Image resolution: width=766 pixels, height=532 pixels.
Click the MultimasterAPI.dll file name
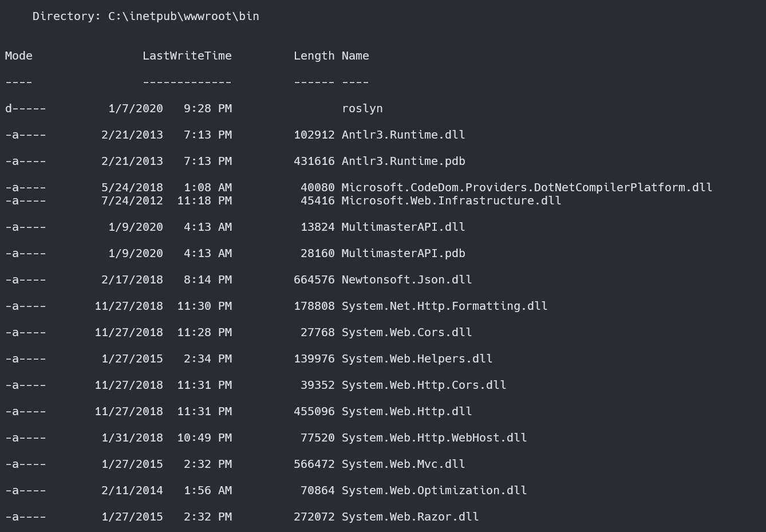403,227
